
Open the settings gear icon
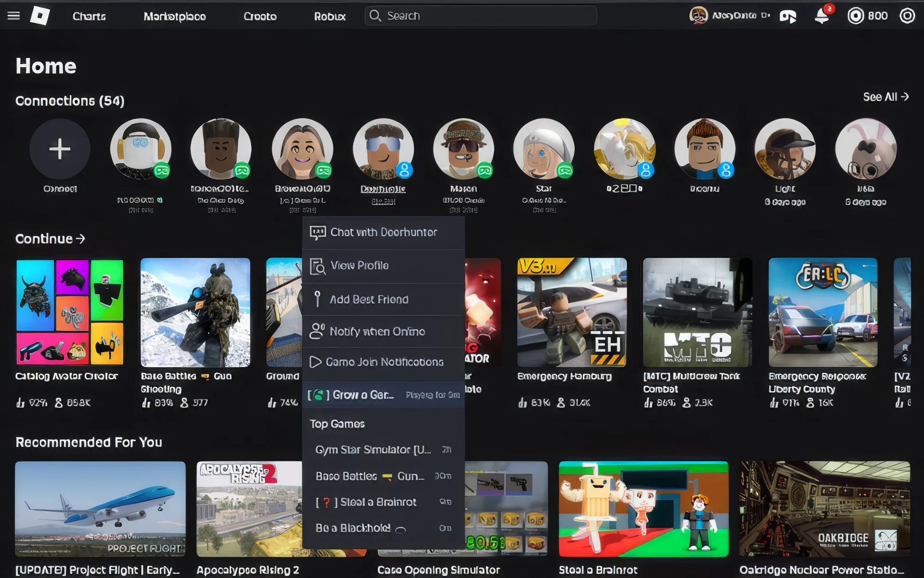click(907, 16)
